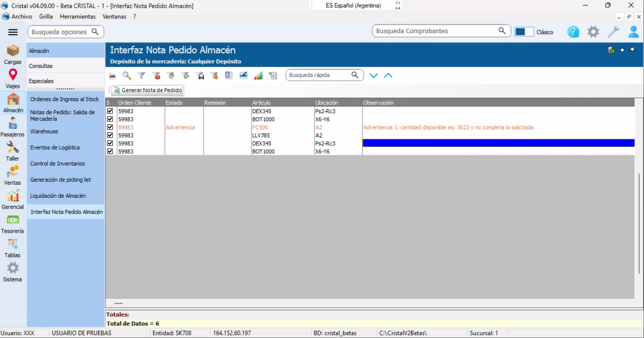Click the remove filter funnel icon
This screenshot has height=338, width=644.
157,75
